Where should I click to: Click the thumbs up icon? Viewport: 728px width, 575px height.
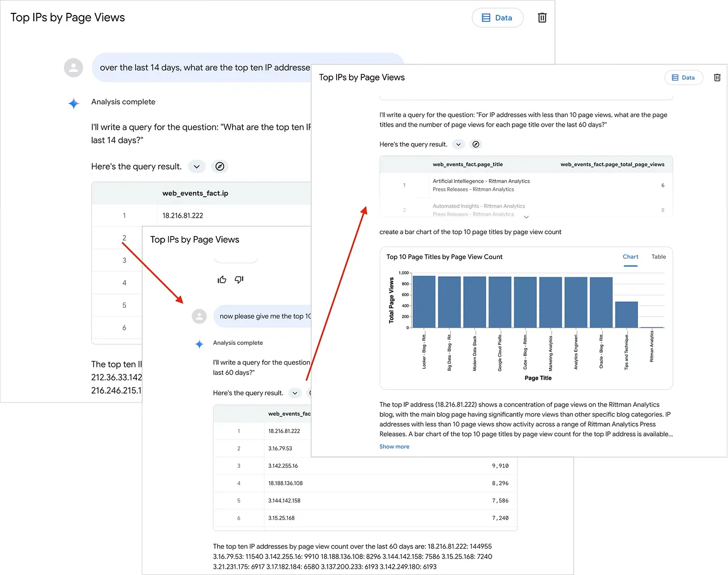221,279
